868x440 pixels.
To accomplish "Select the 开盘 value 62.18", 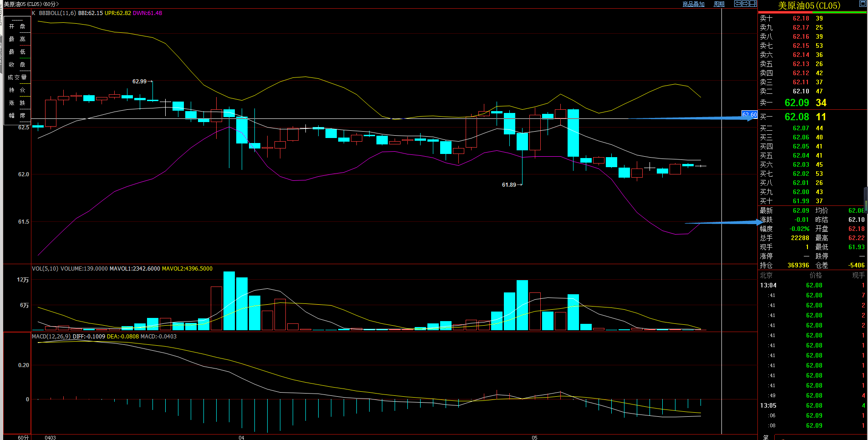I will (857, 229).
